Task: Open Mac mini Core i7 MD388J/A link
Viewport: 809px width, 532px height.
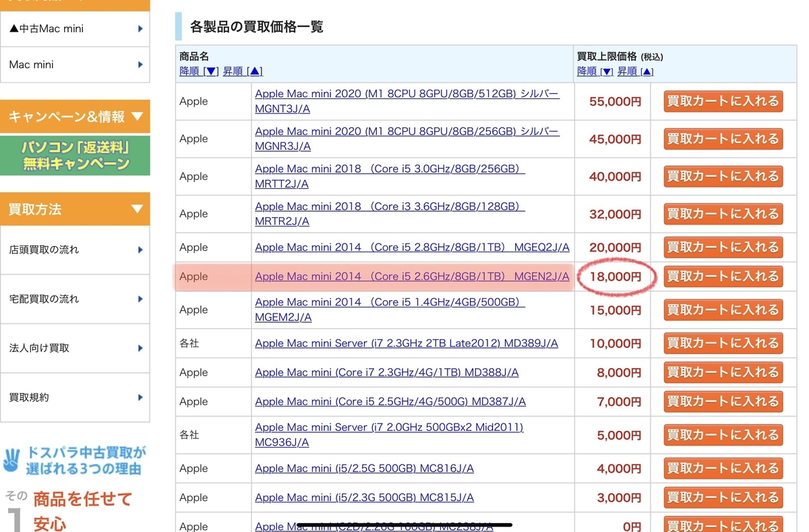Action: [x=387, y=372]
